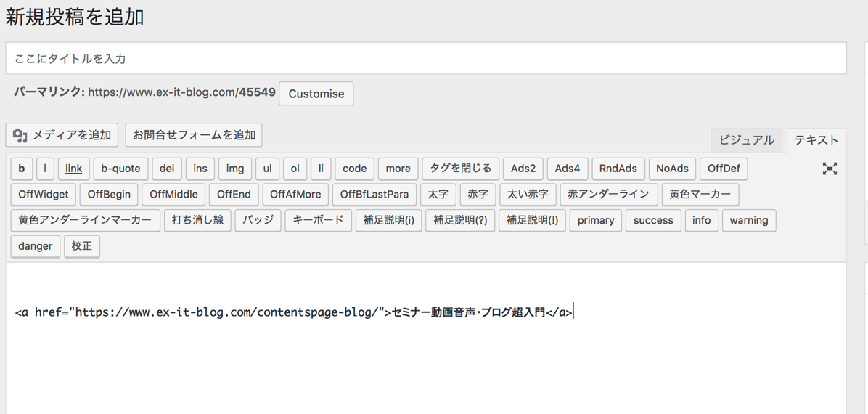This screenshot has height=414, width=868.
Task: Click the OffEnd quicktag button
Action: pos(234,195)
